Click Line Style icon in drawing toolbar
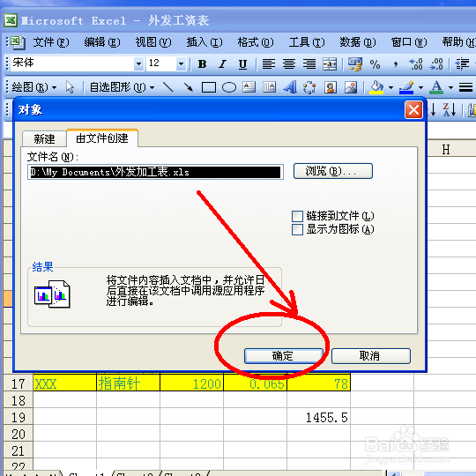The image size is (476, 476). [465, 87]
